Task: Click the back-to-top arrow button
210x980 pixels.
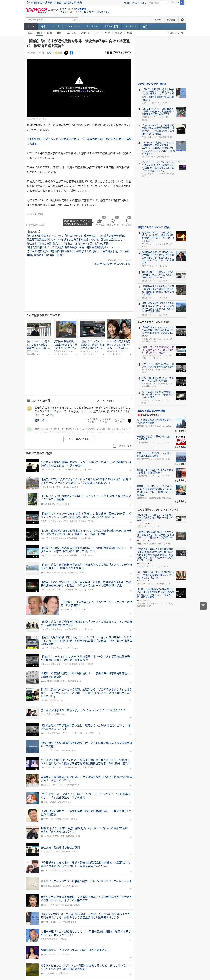Action: click(203, 606)
